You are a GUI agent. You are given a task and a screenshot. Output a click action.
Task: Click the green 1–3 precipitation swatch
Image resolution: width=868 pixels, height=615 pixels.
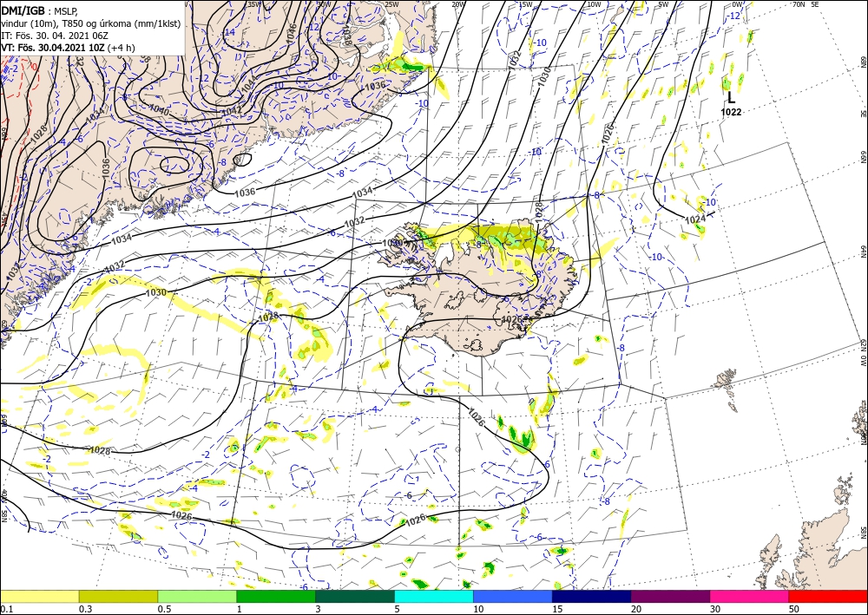[276, 596]
